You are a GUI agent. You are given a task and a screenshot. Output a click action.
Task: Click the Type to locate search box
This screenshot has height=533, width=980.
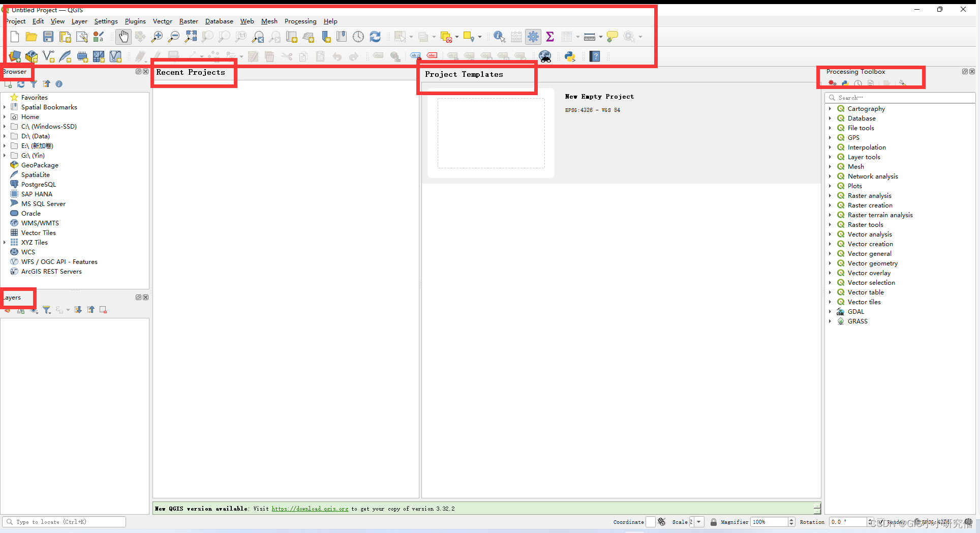tap(64, 522)
